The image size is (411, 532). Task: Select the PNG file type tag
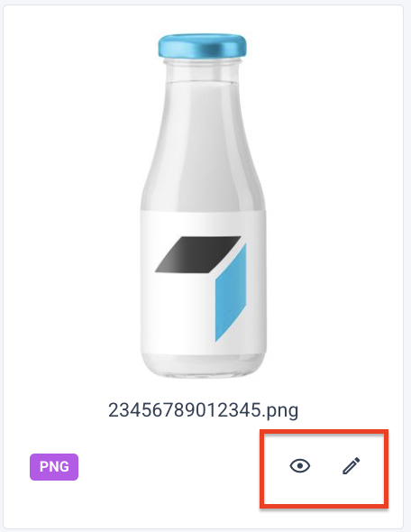(54, 467)
